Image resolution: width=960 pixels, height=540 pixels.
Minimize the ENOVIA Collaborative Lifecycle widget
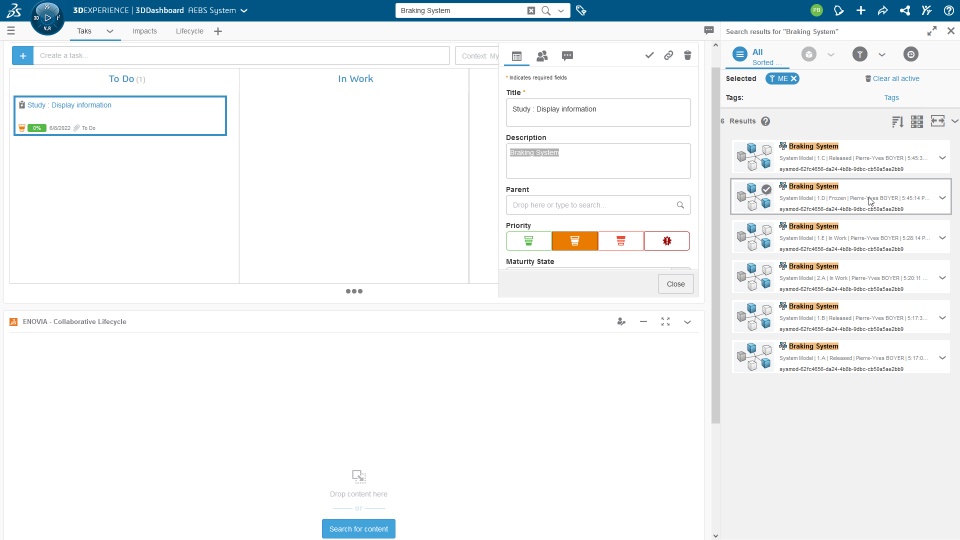click(x=643, y=321)
